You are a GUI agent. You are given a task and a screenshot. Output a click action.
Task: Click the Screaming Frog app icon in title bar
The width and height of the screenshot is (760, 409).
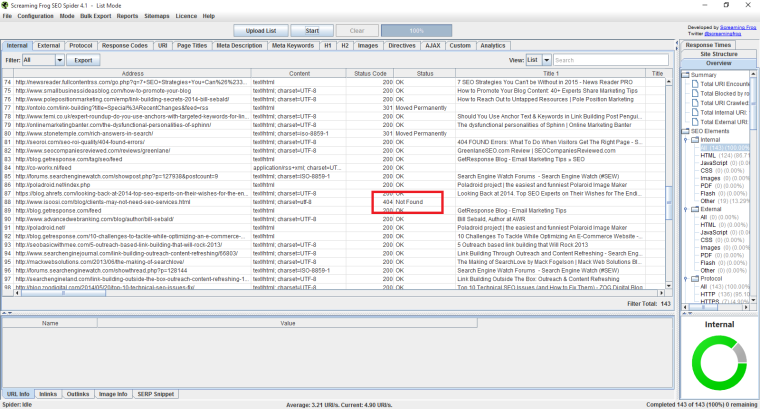5,5
